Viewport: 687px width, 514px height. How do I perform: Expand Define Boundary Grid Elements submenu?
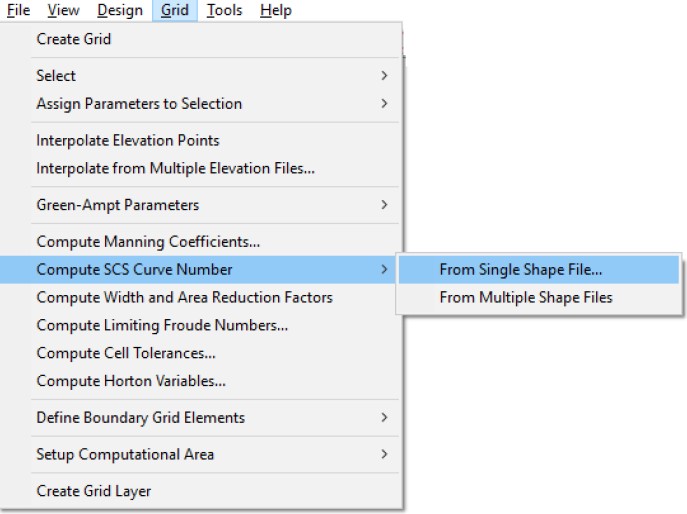[x=140, y=418]
